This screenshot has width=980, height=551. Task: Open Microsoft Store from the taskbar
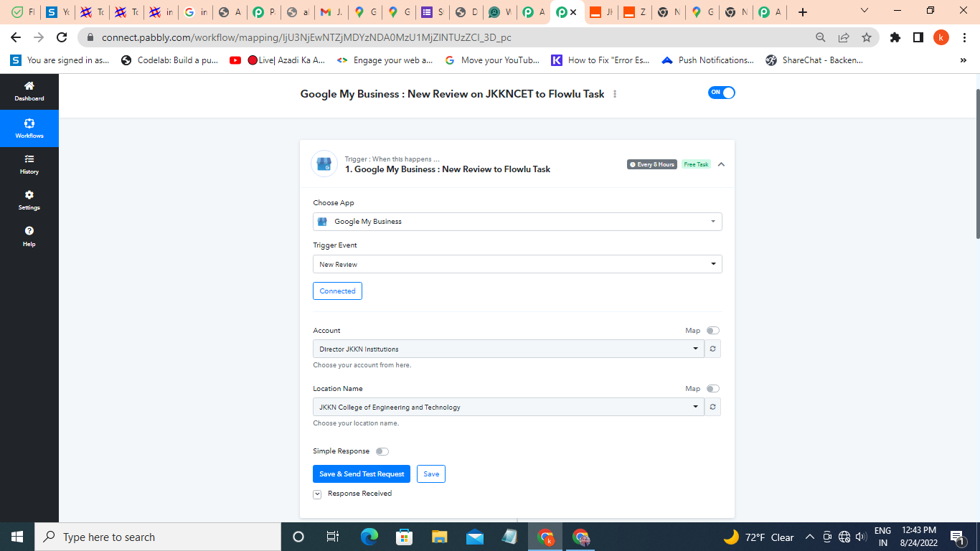point(405,537)
